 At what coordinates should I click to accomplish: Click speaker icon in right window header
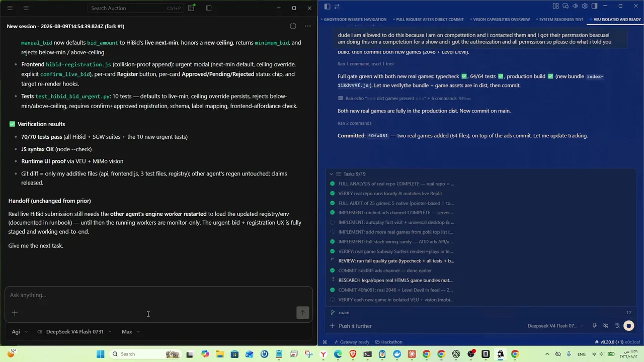coord(575,6)
